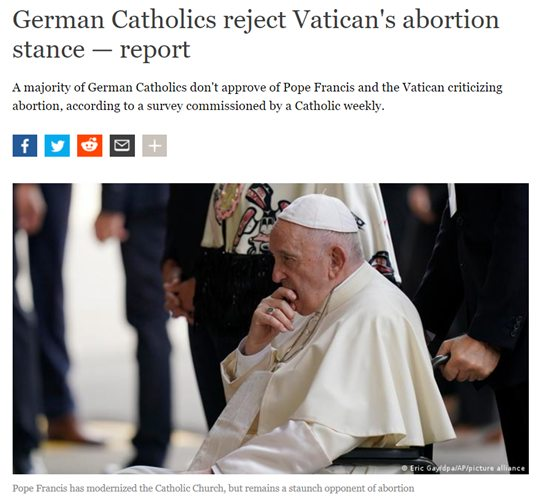Image resolution: width=538 pixels, height=500 pixels.
Task: Click the word 'report' in the headline
Action: [155, 50]
